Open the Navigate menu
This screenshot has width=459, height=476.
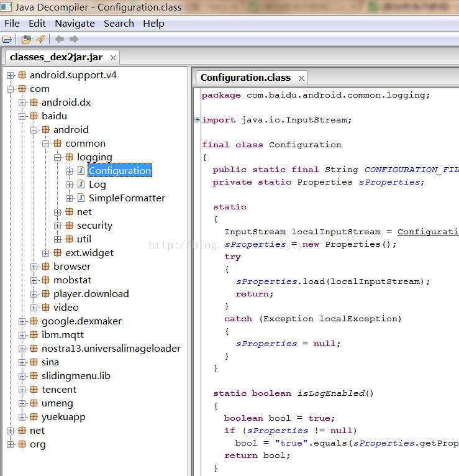coord(75,24)
